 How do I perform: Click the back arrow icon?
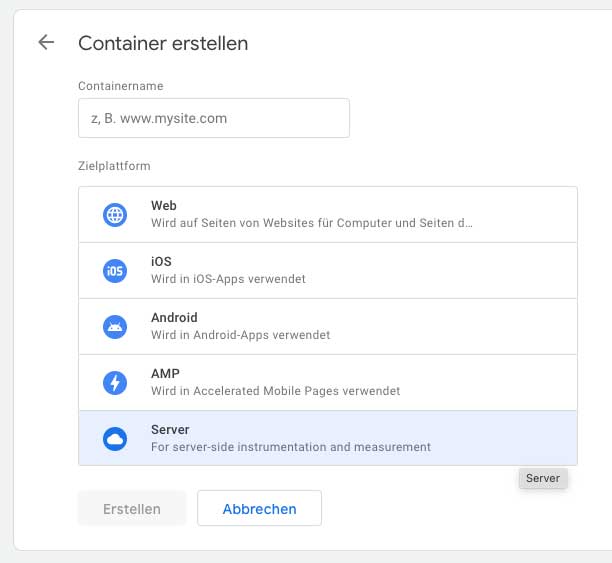(46, 42)
